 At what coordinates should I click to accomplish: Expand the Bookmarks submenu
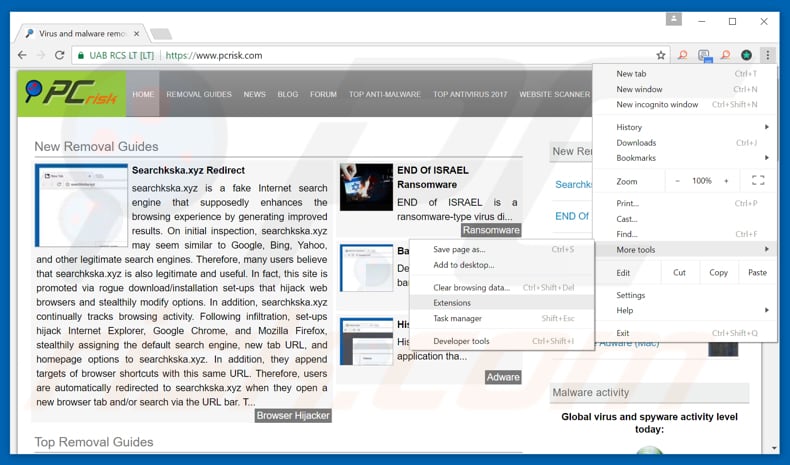[x=685, y=158]
